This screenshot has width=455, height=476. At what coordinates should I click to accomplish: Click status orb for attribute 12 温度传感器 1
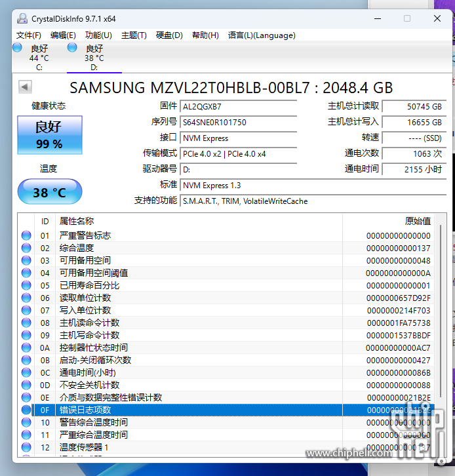pos(26,447)
